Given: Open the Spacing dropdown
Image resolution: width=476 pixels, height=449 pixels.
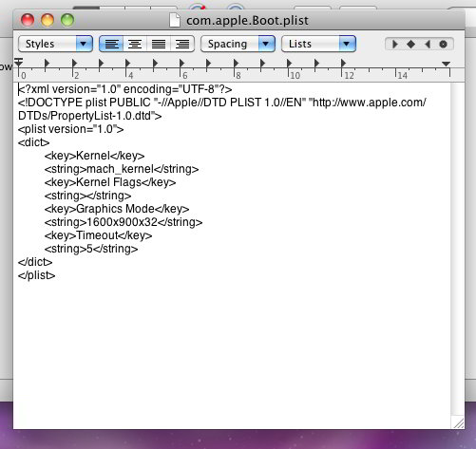Looking at the screenshot, I should 238,44.
